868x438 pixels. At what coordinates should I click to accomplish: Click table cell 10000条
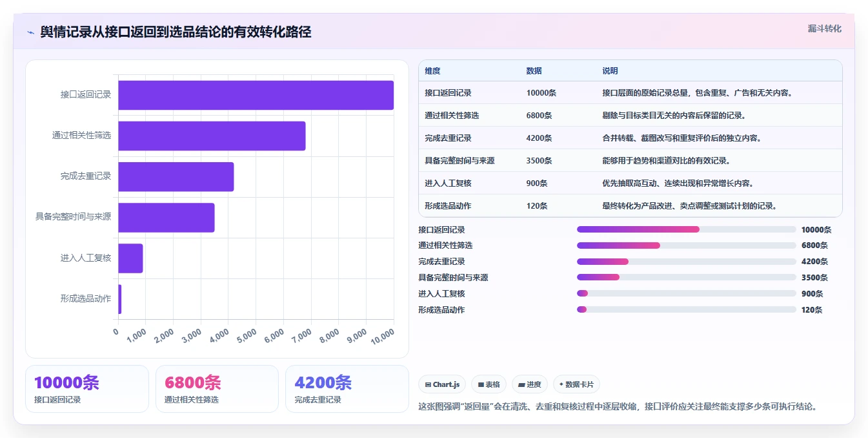[x=541, y=93]
